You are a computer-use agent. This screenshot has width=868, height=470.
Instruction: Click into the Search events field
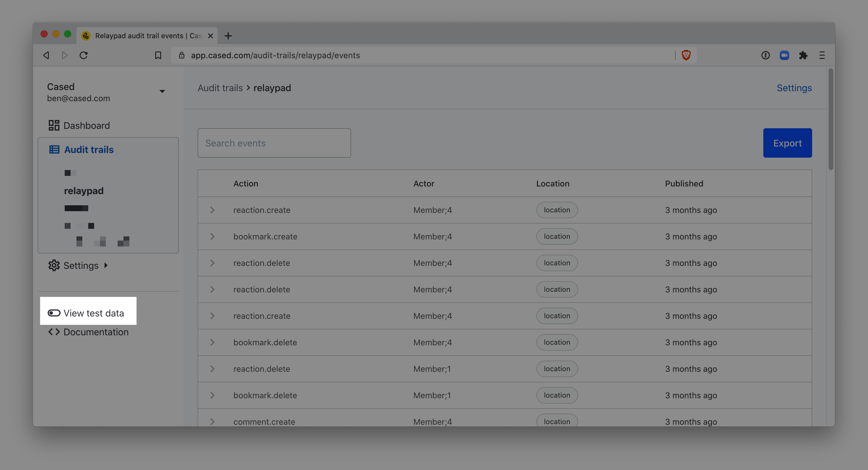click(274, 143)
